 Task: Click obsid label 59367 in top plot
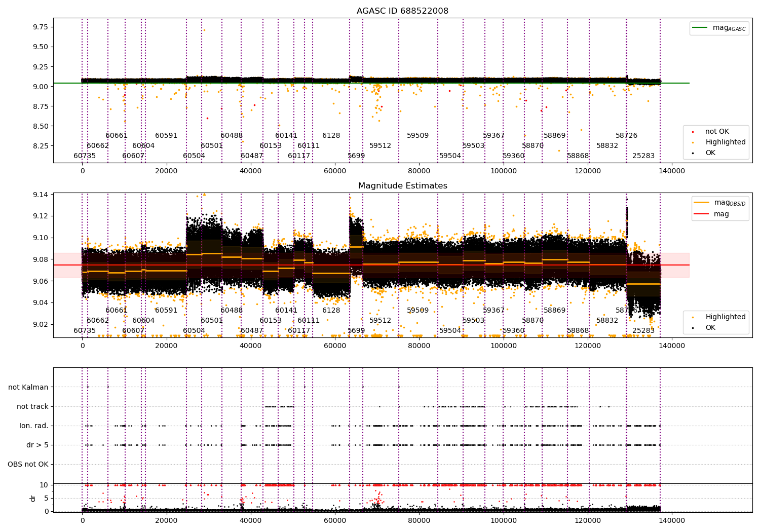tap(494, 136)
